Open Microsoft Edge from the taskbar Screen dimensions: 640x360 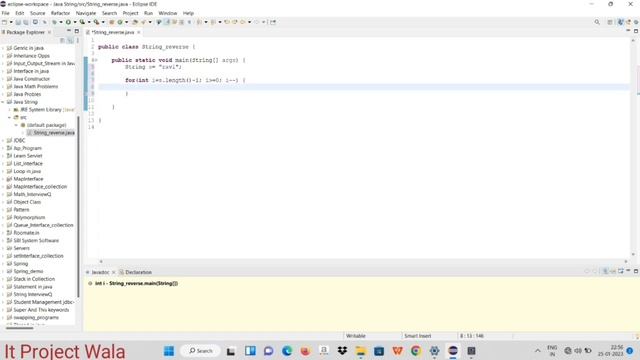pyautogui.click(x=287, y=351)
